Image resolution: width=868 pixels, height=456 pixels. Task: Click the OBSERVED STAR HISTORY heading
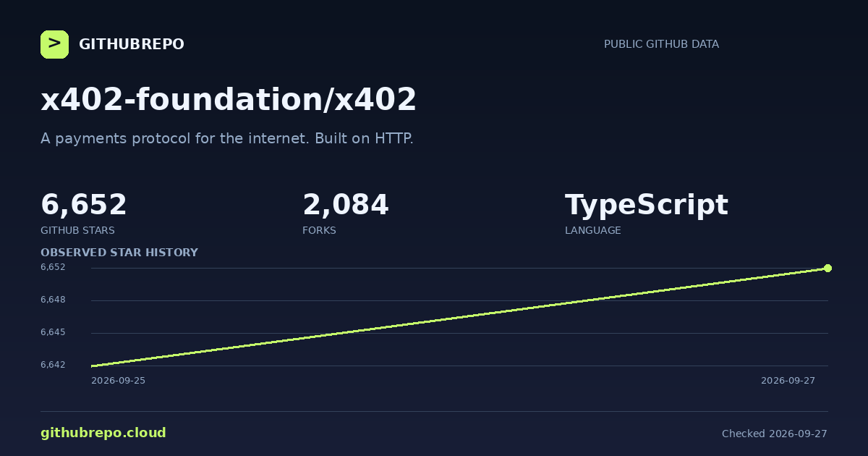coord(119,253)
